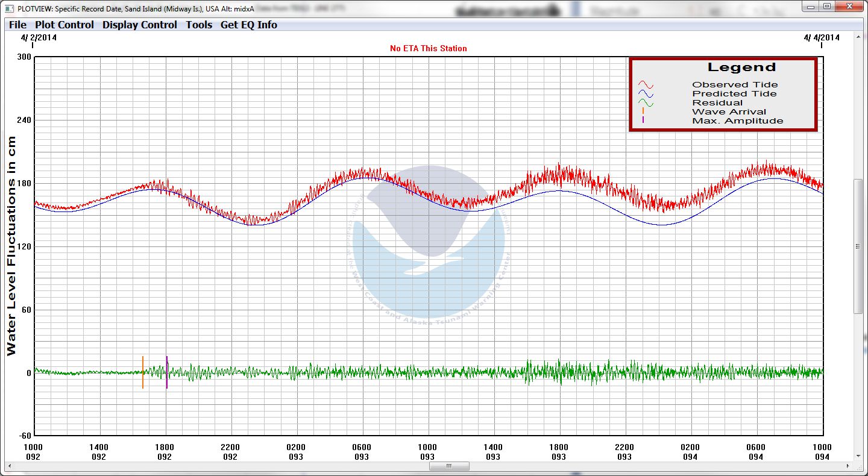Screen dimensions: 868x476
Task: Click the vertical scrollbar down arrow
Action: [x=858, y=457]
